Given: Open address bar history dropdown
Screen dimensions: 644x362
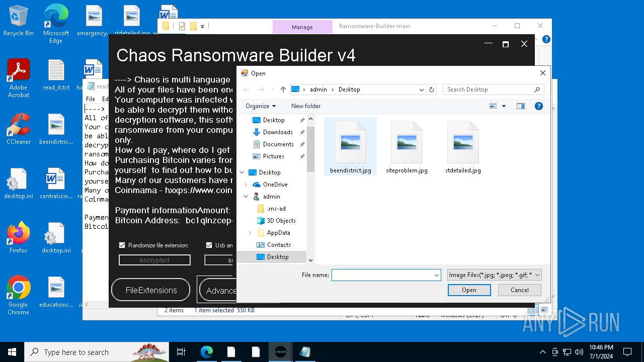Looking at the screenshot, I should point(422,89).
